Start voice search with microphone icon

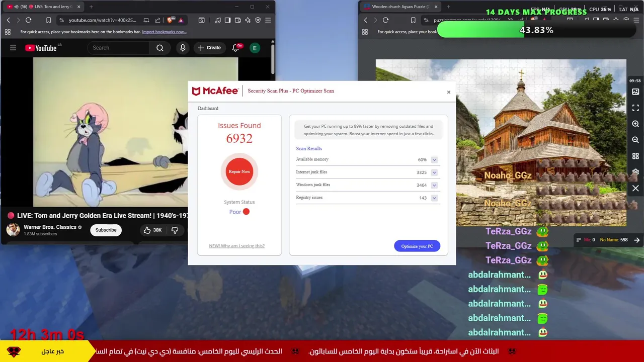pyautogui.click(x=183, y=48)
